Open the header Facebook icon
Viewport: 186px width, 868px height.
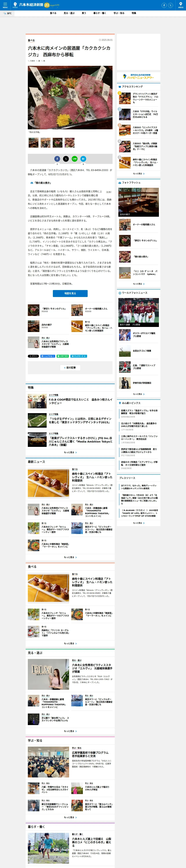(164, 5)
